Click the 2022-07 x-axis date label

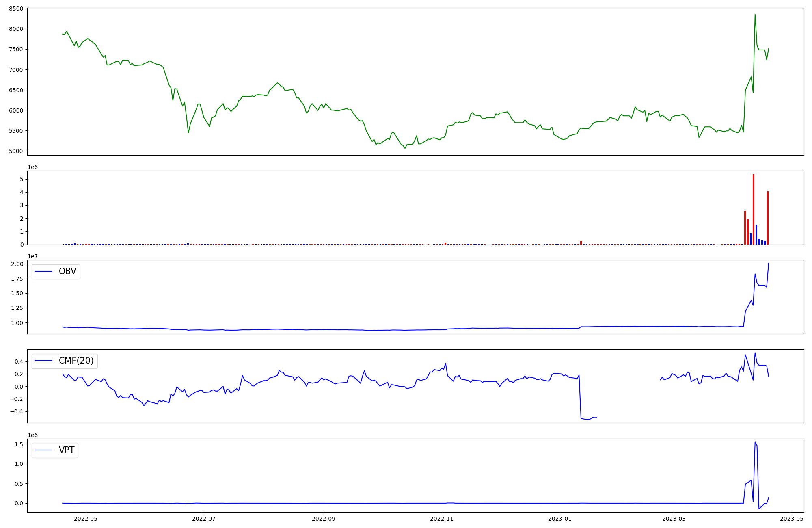204,518
